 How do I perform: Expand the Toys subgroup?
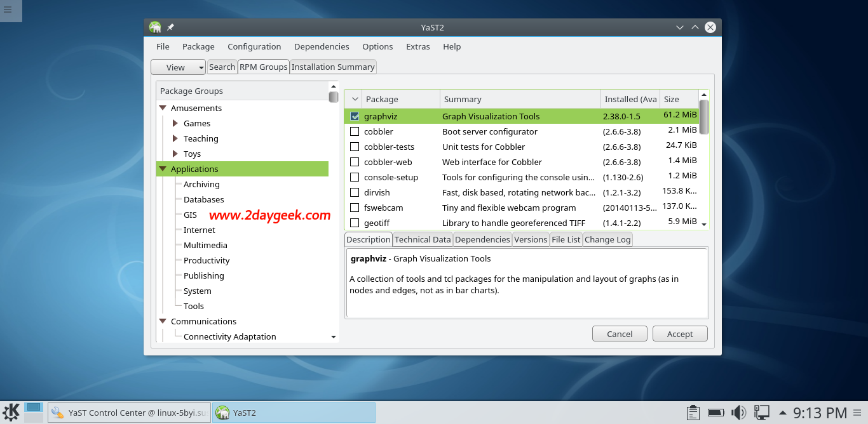[x=175, y=154]
